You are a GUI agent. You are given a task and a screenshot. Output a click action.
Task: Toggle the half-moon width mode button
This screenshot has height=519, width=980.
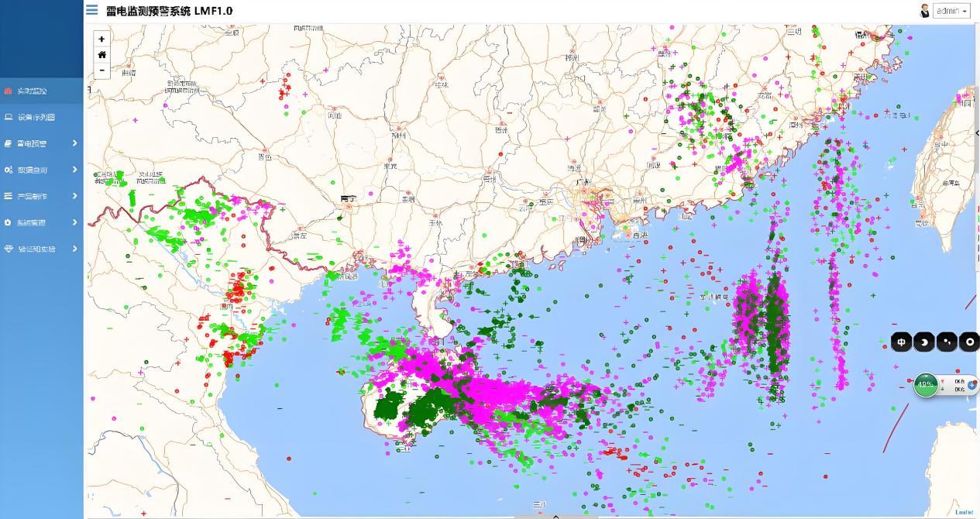coord(923,342)
